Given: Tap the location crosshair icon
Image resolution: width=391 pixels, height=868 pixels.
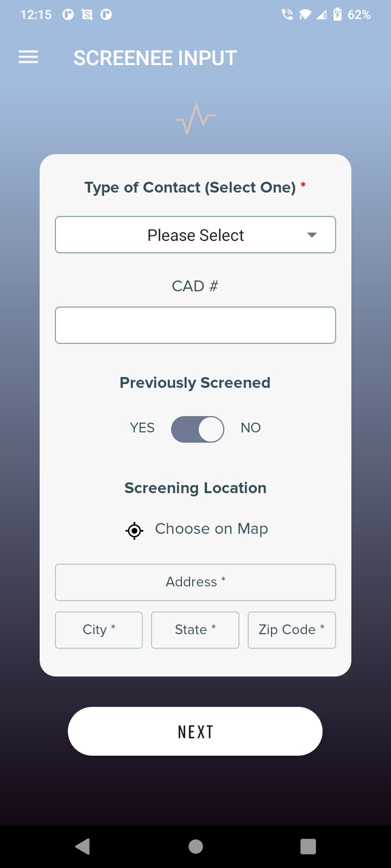Looking at the screenshot, I should click(x=134, y=530).
